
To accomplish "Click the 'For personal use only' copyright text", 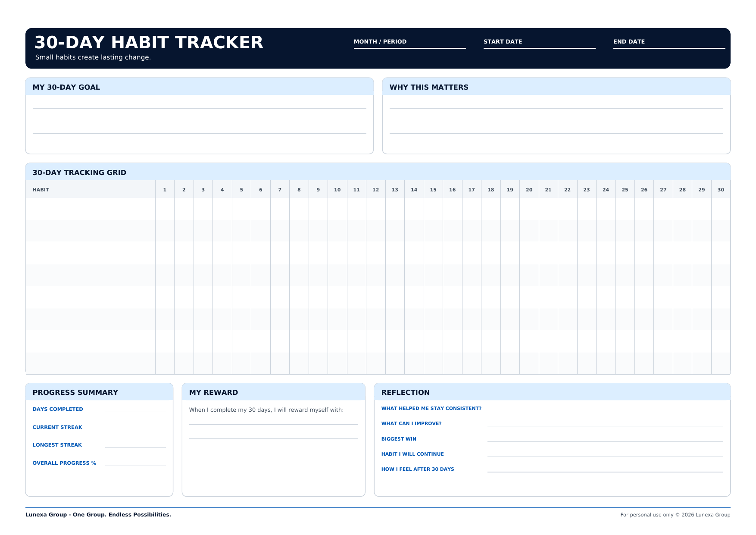I will 675,515.
